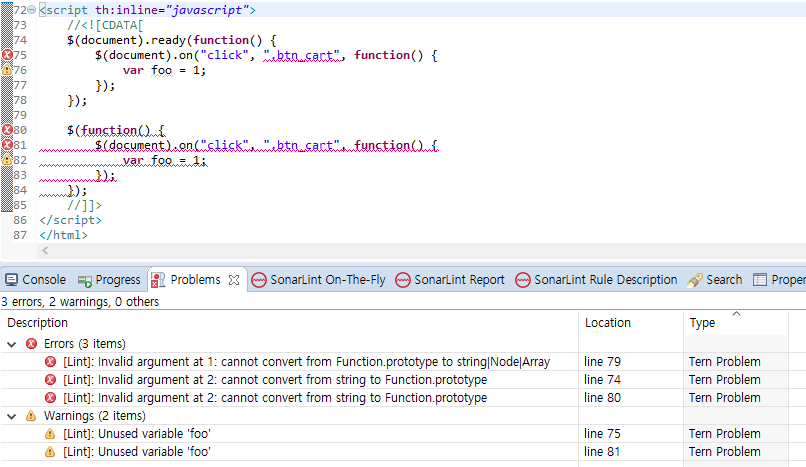
Task: Sort by the Location column header
Action: point(631,323)
